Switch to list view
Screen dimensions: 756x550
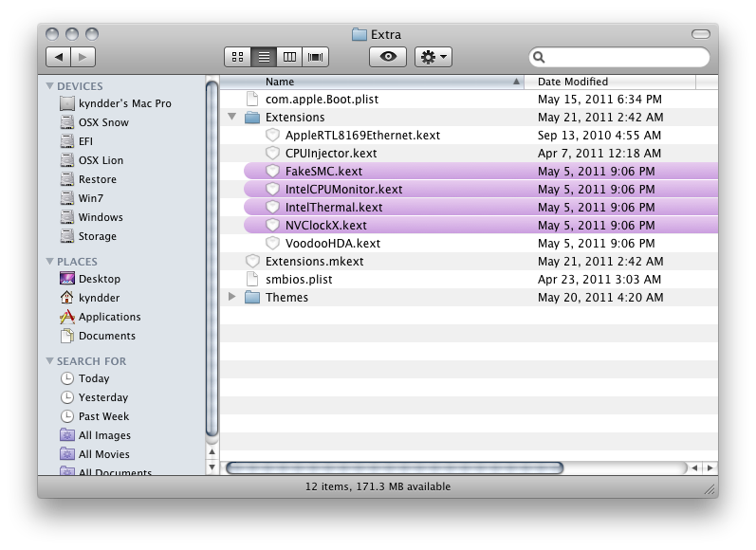pyautogui.click(x=264, y=57)
